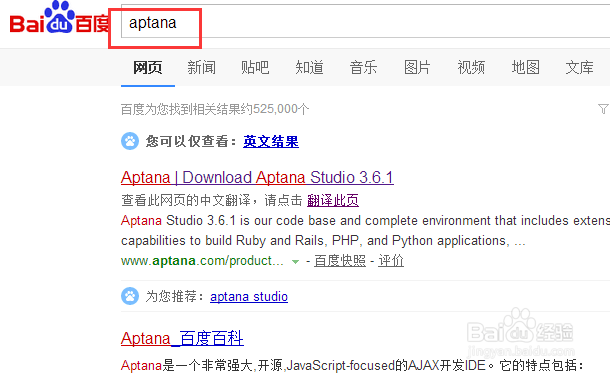Switch to the 图片 tab

tap(417, 68)
